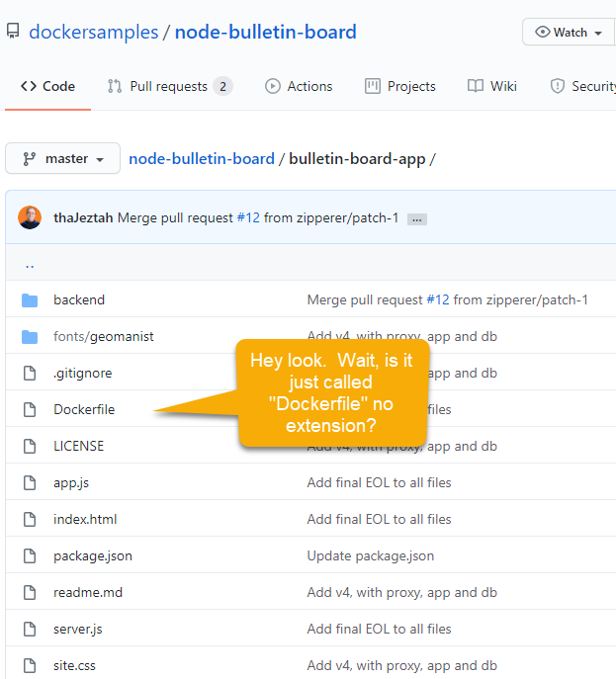Open the LICENSE file
This screenshot has height=679, width=616.
click(x=79, y=446)
